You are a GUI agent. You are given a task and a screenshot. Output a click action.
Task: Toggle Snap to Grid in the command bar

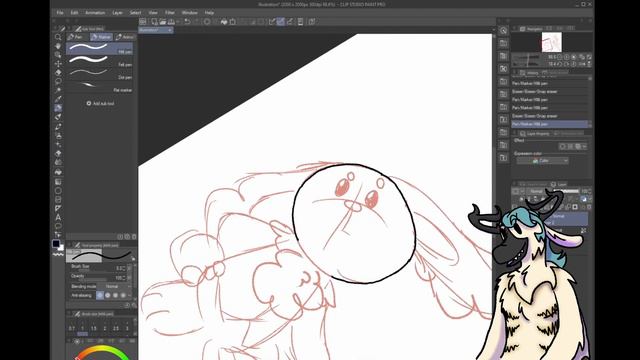coord(289,22)
